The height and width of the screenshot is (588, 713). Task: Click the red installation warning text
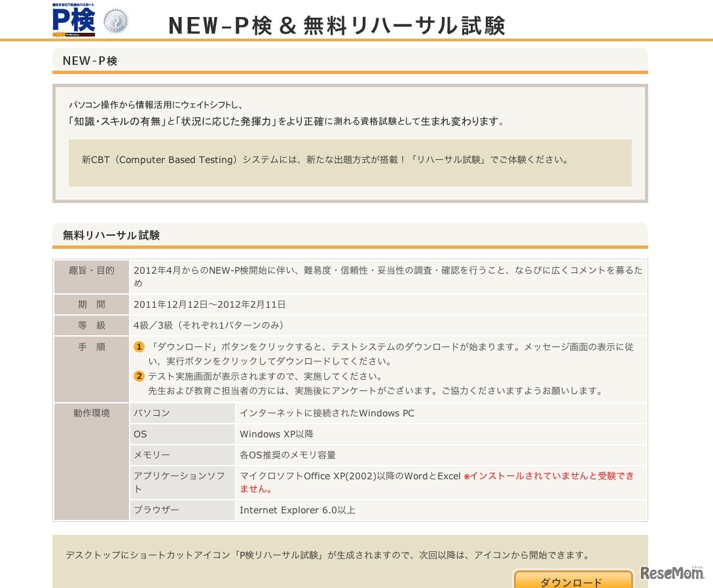[437, 482]
